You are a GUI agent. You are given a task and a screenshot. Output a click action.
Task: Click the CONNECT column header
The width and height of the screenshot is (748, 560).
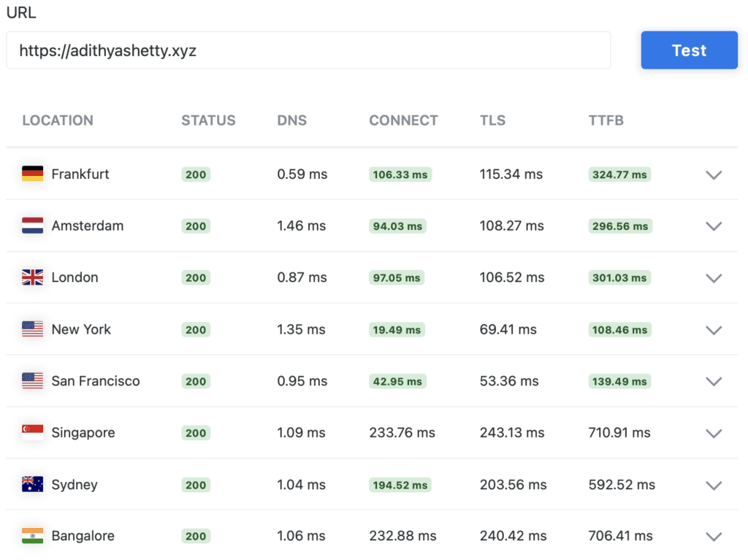[403, 120]
